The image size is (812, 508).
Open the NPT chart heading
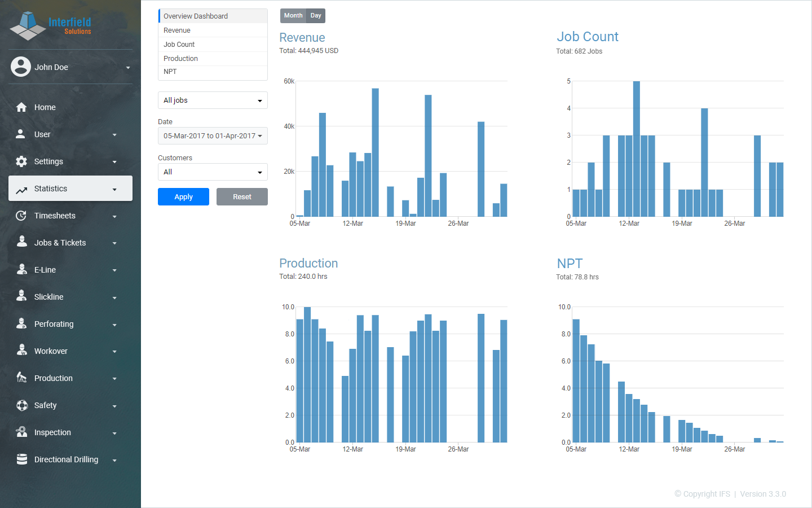coord(570,264)
